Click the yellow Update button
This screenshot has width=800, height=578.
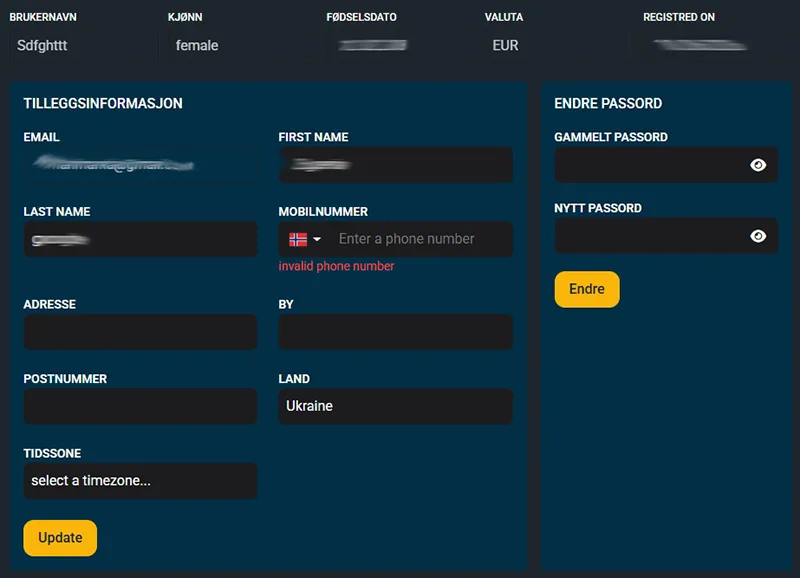point(60,538)
